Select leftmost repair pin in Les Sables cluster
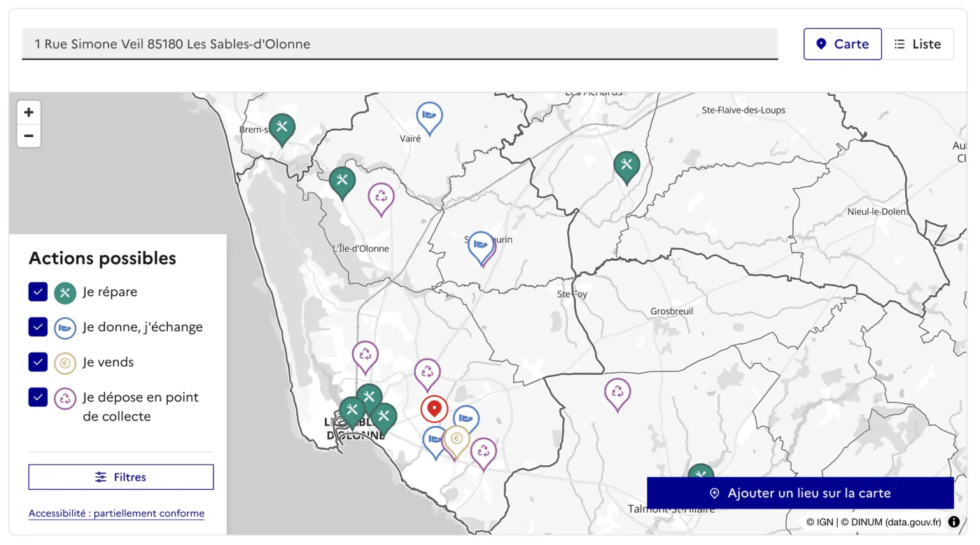Viewport: 980px width, 545px height. point(351,411)
